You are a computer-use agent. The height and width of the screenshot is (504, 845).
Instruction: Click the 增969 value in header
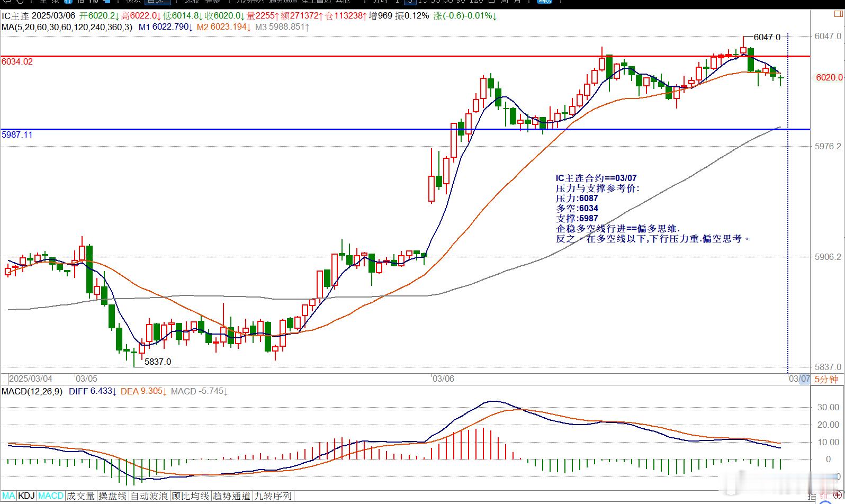[x=381, y=16]
